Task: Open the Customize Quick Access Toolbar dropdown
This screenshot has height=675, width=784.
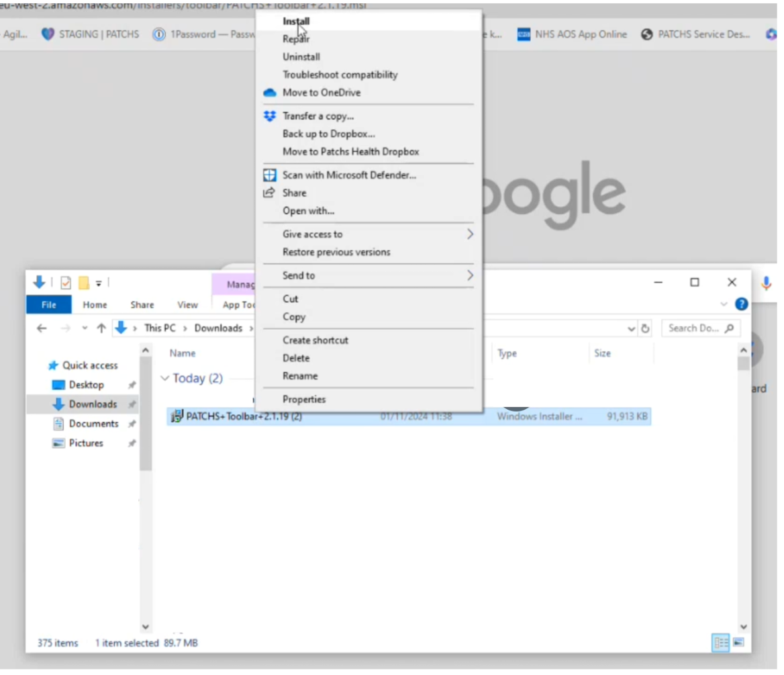Action: coord(99,283)
